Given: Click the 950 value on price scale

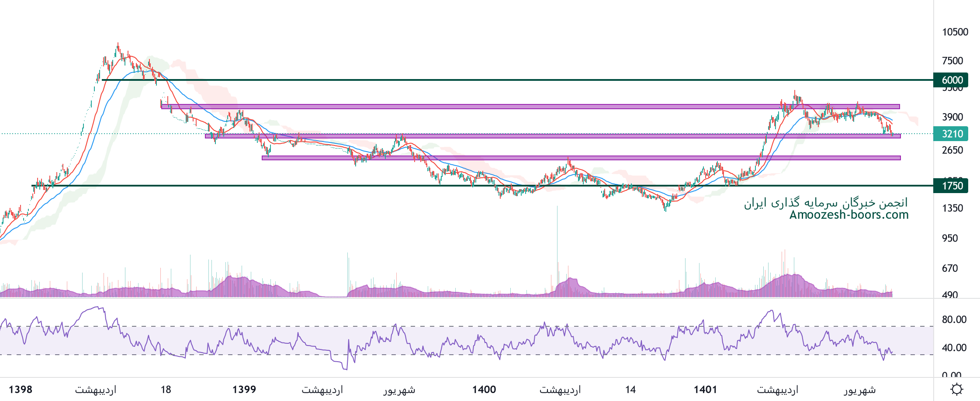Looking at the screenshot, I should coord(950,238).
